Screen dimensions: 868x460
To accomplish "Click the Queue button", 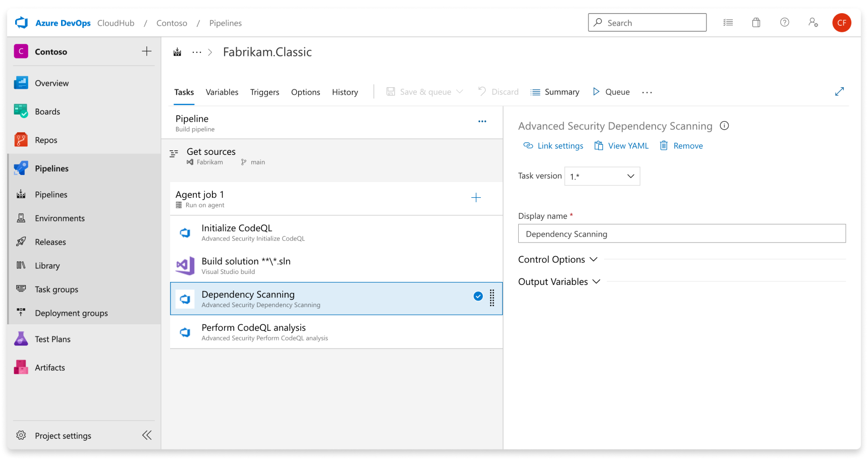I will (611, 92).
